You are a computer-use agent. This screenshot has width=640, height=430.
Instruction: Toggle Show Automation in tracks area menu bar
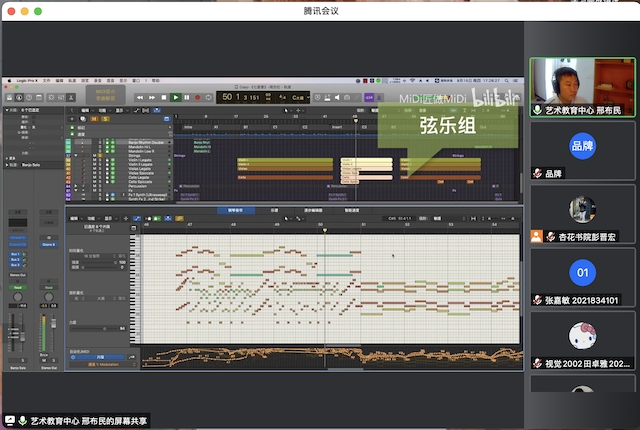[x=136, y=111]
